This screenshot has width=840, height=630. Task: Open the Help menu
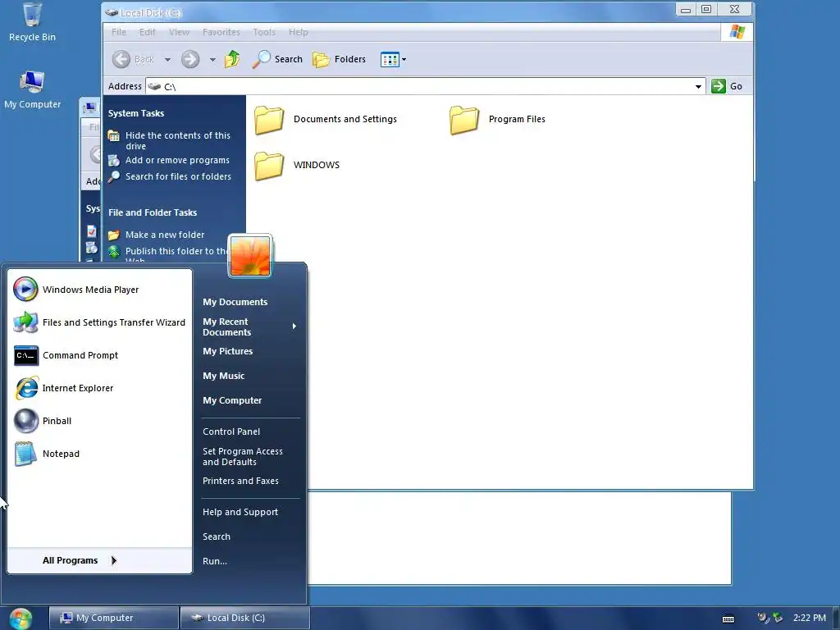click(299, 32)
